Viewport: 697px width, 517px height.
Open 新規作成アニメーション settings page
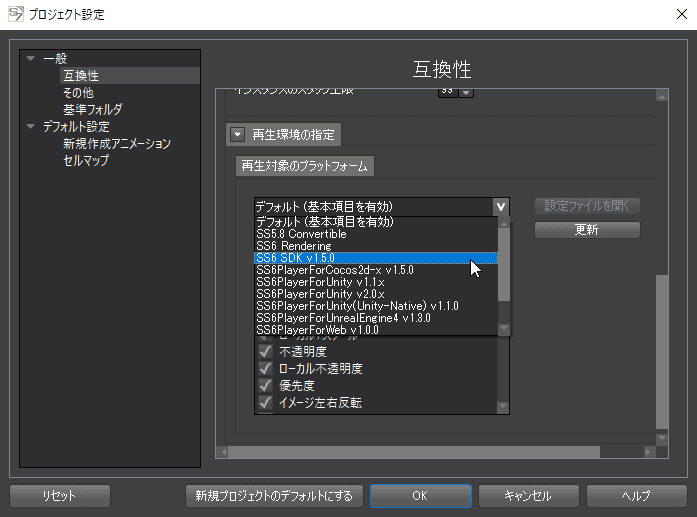(117, 144)
